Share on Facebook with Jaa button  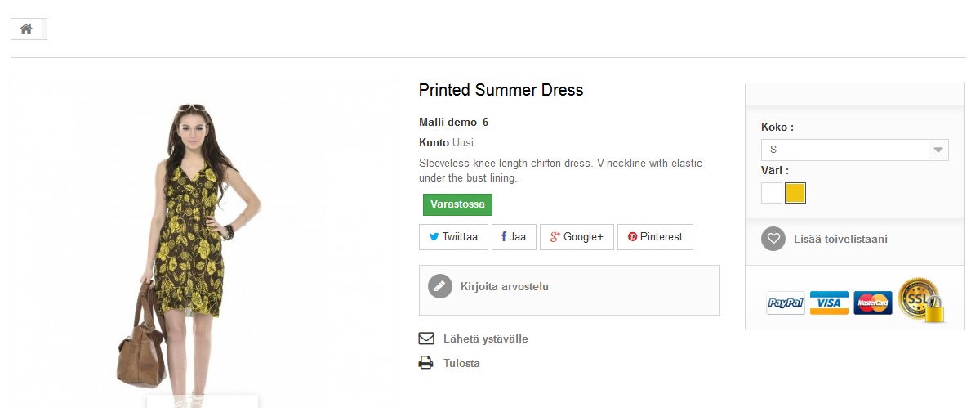click(x=514, y=237)
